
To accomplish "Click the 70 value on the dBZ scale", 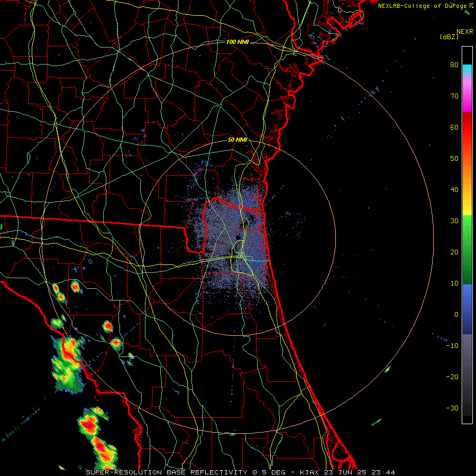I will tap(454, 96).
